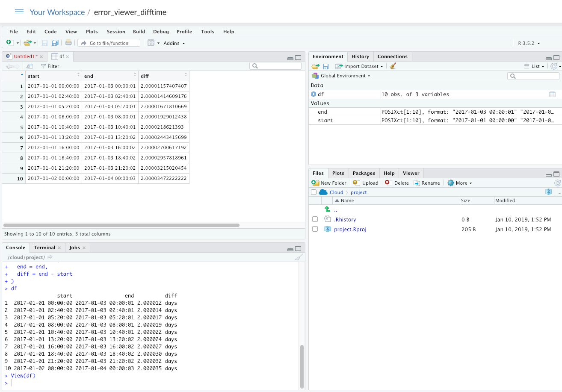Delete files using the red Delete icon
Viewport: 562px width, 392px height.
(x=398, y=183)
